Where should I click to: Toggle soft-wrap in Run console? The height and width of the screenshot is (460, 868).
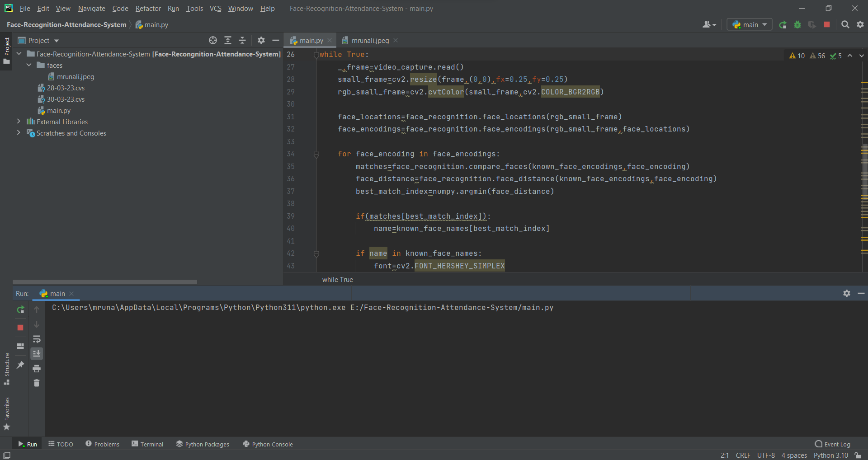[x=37, y=339]
